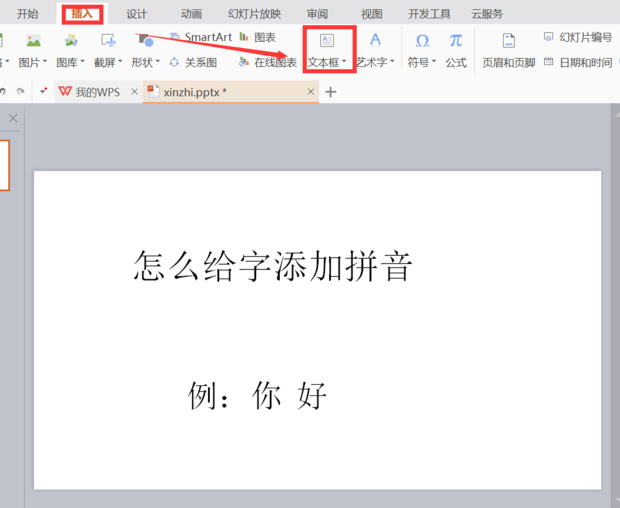Open the 开始 ribbon tab
The image size is (620, 508).
tap(27, 14)
